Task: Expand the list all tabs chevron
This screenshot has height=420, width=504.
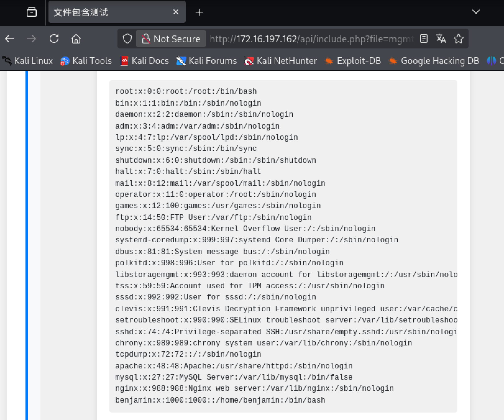Action: tap(476, 12)
